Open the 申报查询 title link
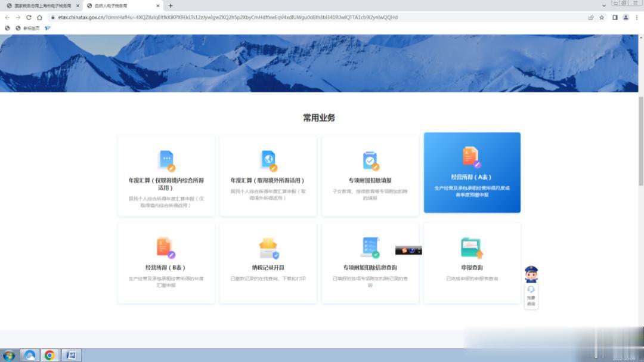This screenshot has height=362, width=644. [x=472, y=268]
